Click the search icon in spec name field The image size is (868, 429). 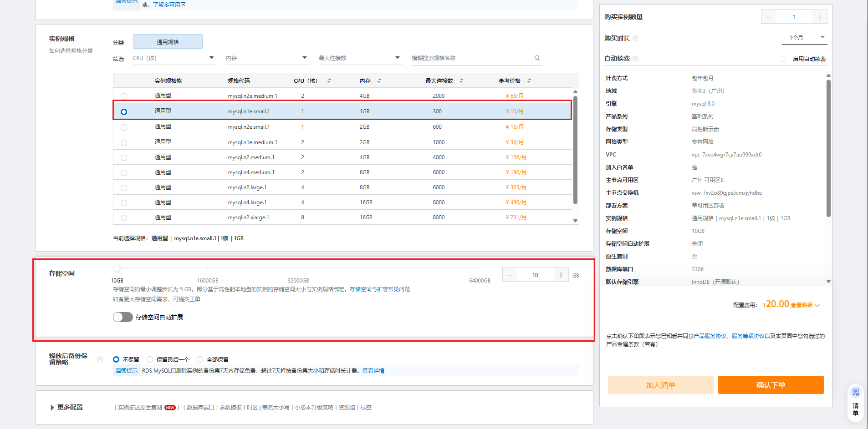click(537, 58)
